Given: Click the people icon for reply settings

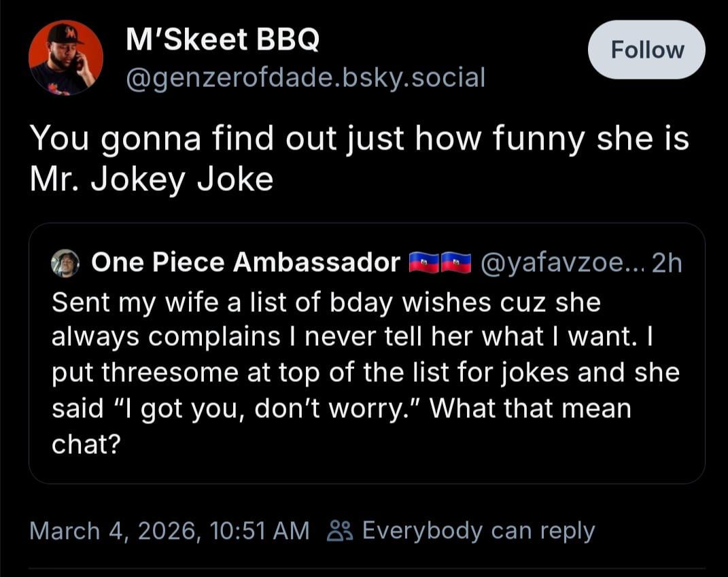Looking at the screenshot, I should tap(340, 531).
